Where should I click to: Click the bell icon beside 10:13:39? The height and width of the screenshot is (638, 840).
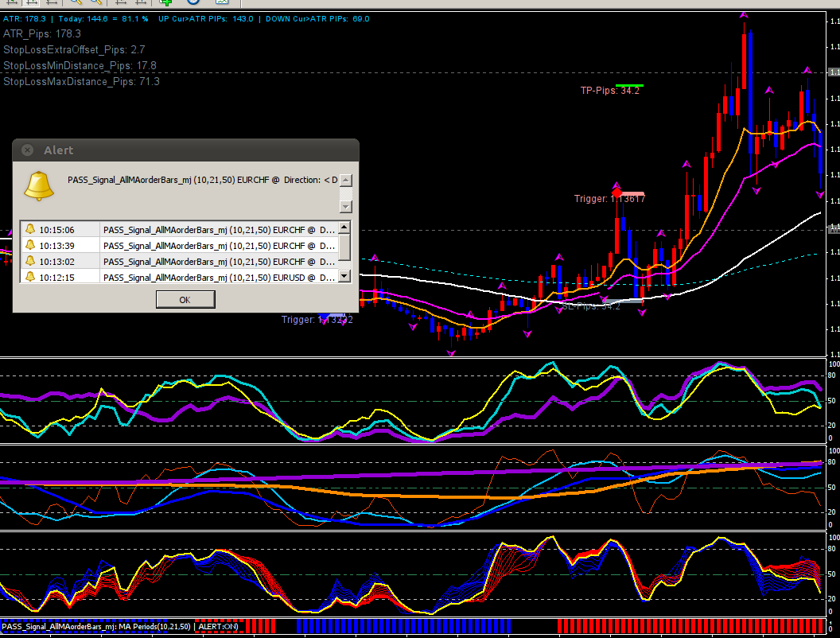(x=30, y=245)
